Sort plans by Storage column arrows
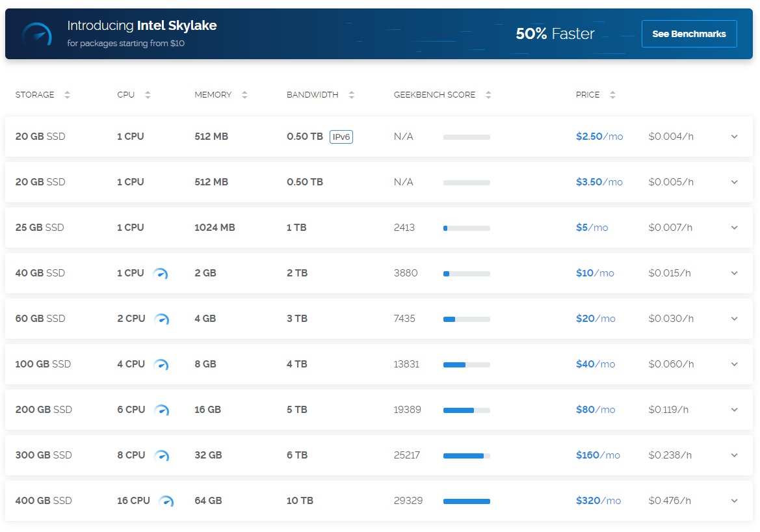760x532 pixels. pyautogui.click(x=68, y=95)
